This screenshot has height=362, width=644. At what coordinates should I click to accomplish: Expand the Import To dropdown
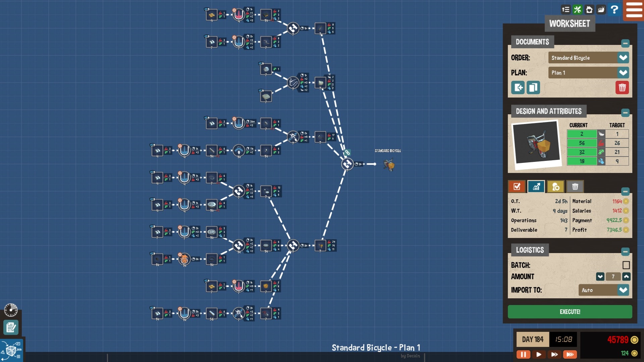coord(623,290)
